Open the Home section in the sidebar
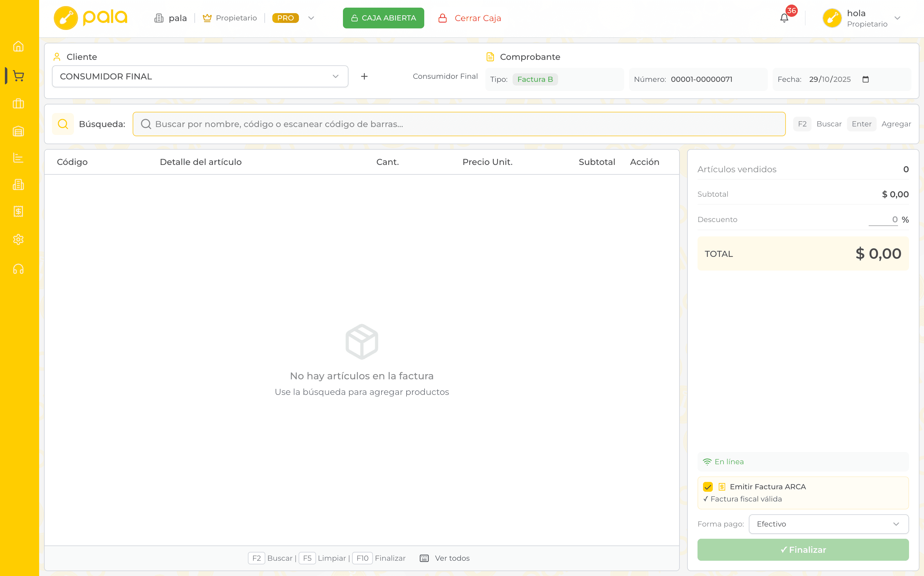 pyautogui.click(x=18, y=46)
